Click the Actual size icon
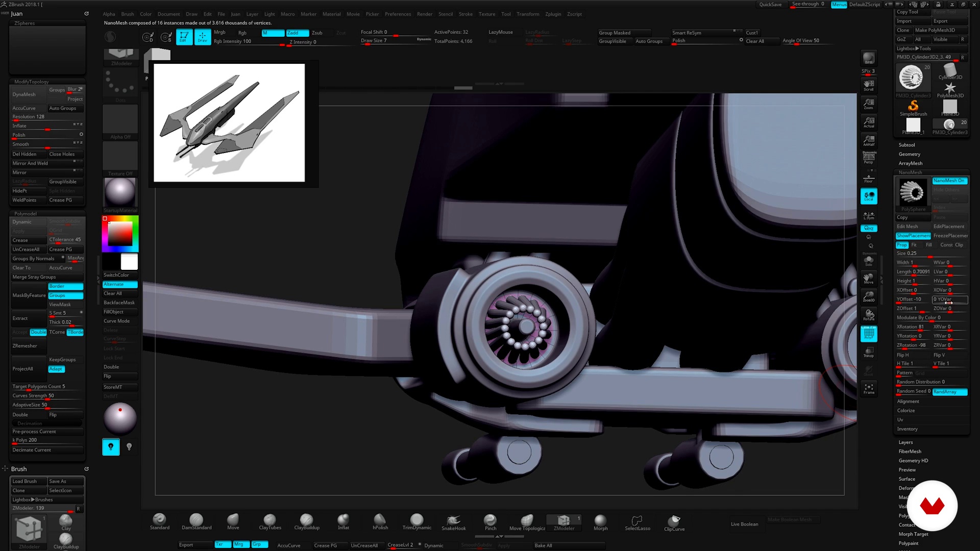This screenshot has width=980, height=551. point(869,122)
